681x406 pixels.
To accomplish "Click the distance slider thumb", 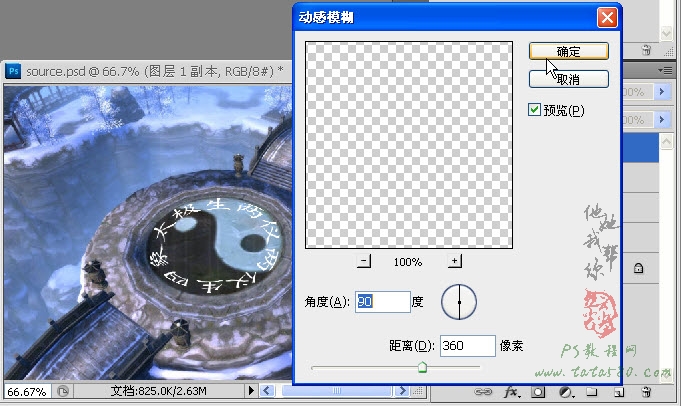I will [x=422, y=367].
